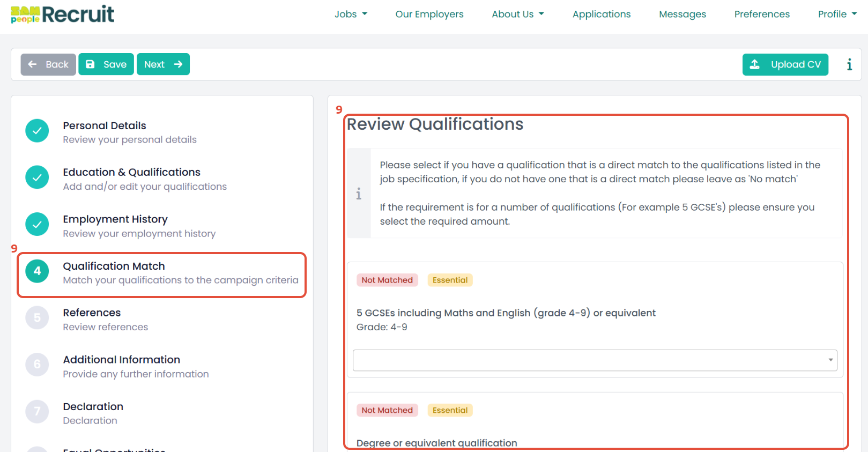This screenshot has height=452, width=868.
Task: Select step 7 circle for Declaration
Action: pos(37,412)
